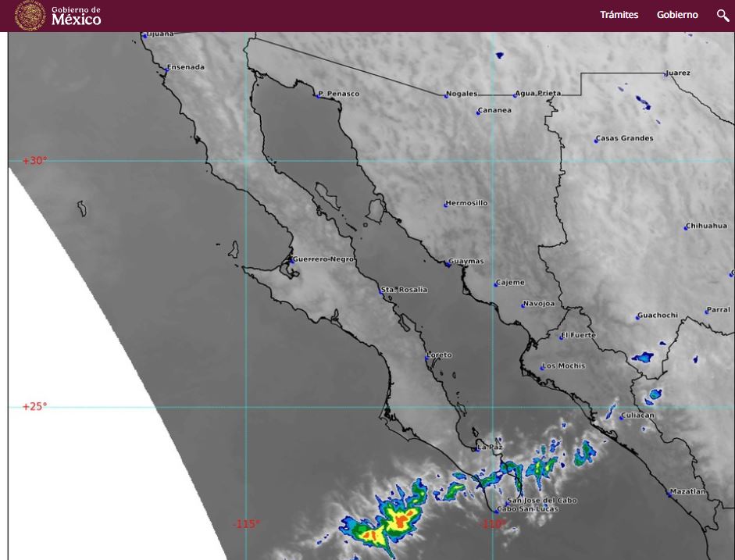This screenshot has height=560, width=735.
Task: Click the Gobierno de México logo
Action: point(59,16)
